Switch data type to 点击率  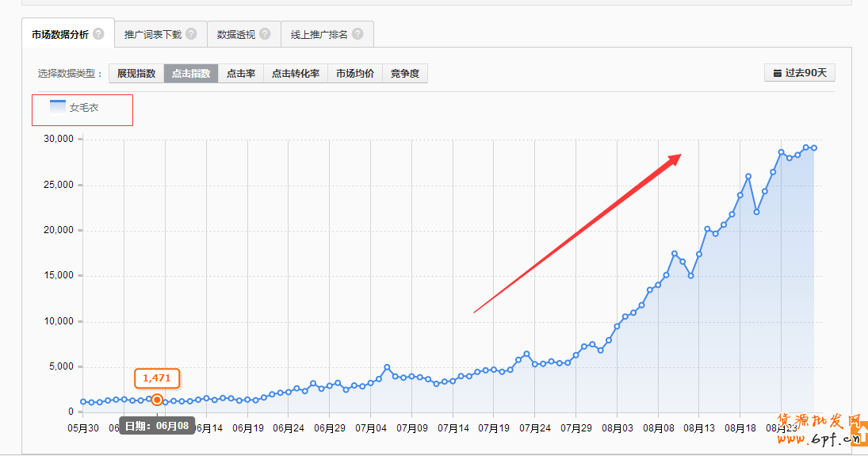pyautogui.click(x=241, y=74)
